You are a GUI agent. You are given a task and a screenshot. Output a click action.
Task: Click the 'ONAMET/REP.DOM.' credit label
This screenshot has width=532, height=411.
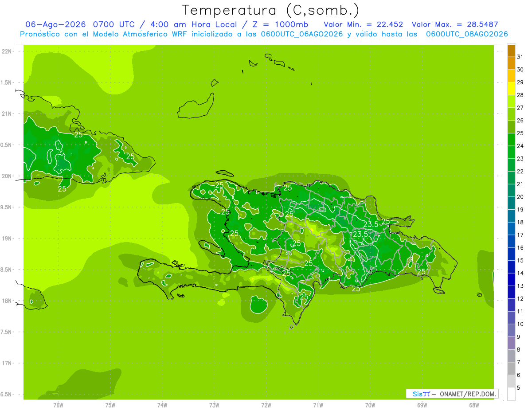coord(468,394)
